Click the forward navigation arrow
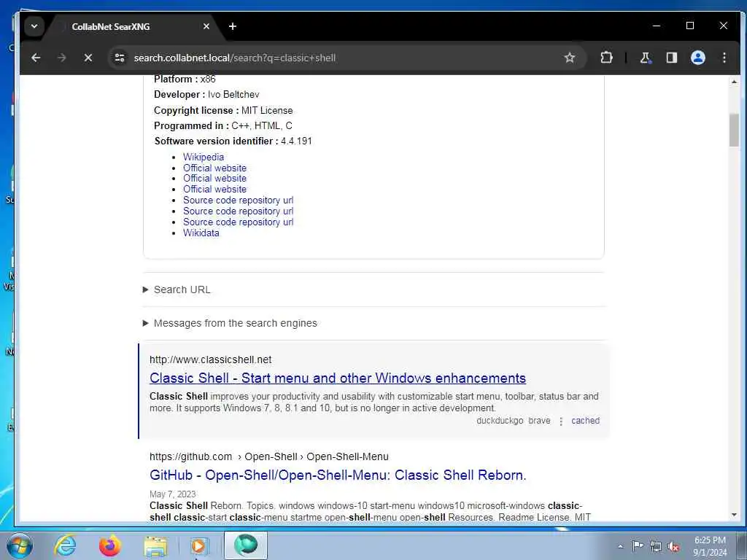The height and width of the screenshot is (560, 747). [61, 58]
